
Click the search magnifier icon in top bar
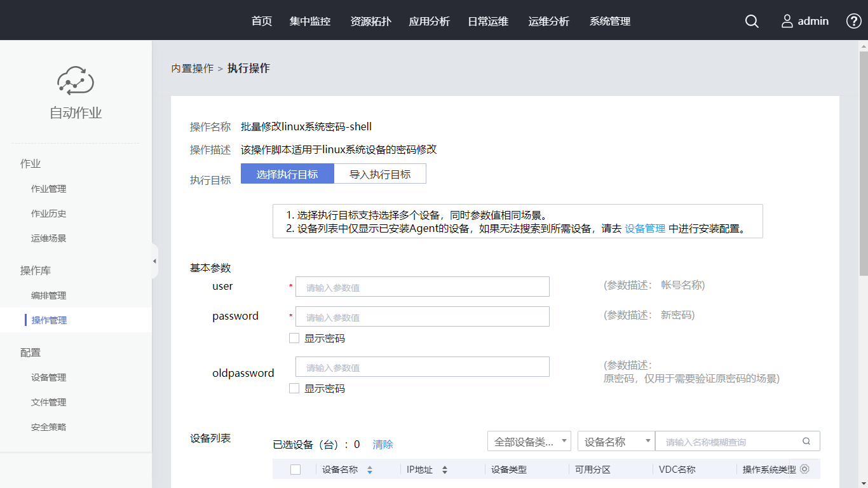tap(752, 21)
